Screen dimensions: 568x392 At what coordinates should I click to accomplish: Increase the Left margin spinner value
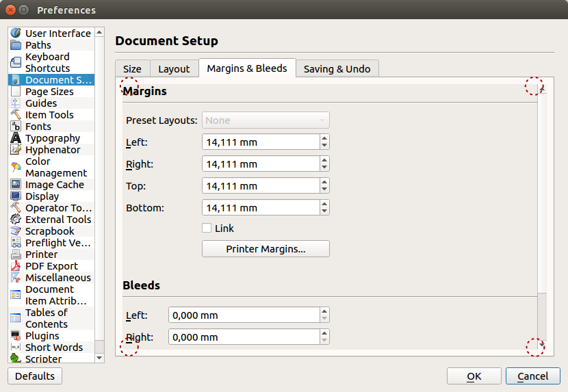click(x=324, y=139)
